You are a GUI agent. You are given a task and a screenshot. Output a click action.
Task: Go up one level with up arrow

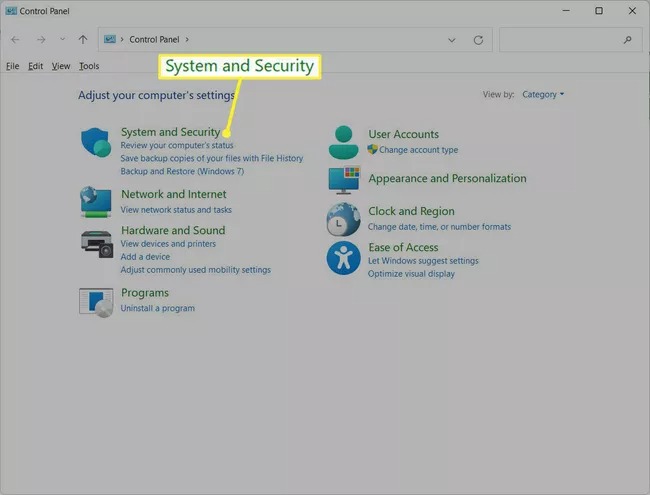(83, 40)
